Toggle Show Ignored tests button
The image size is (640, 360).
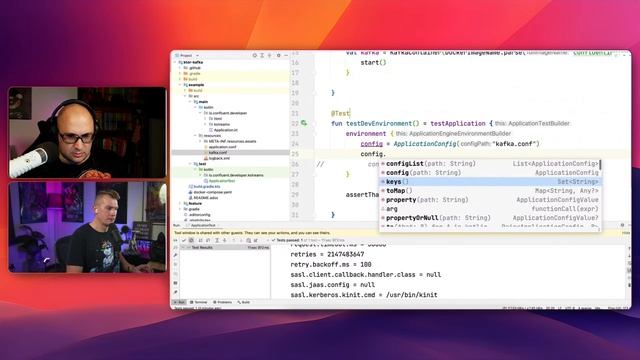point(191,240)
